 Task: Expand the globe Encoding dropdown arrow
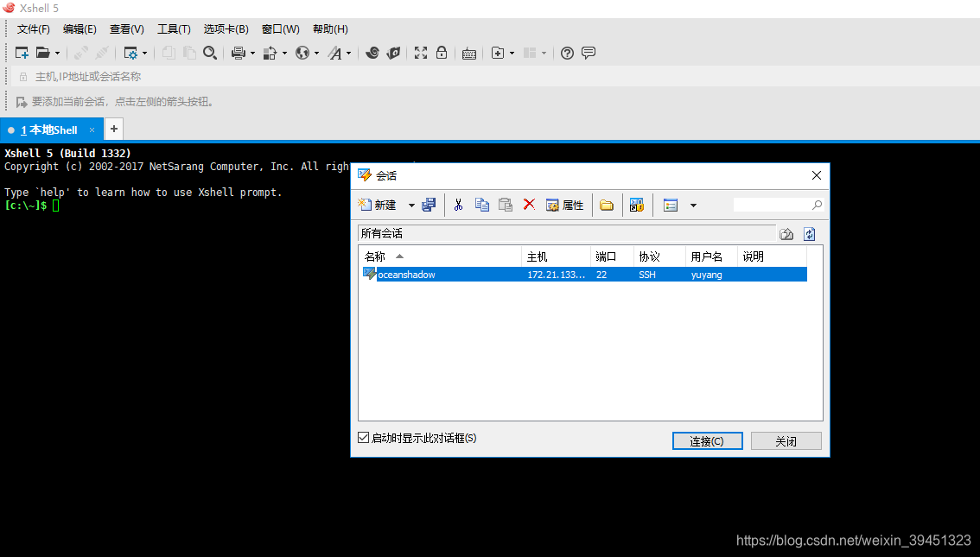coord(316,53)
